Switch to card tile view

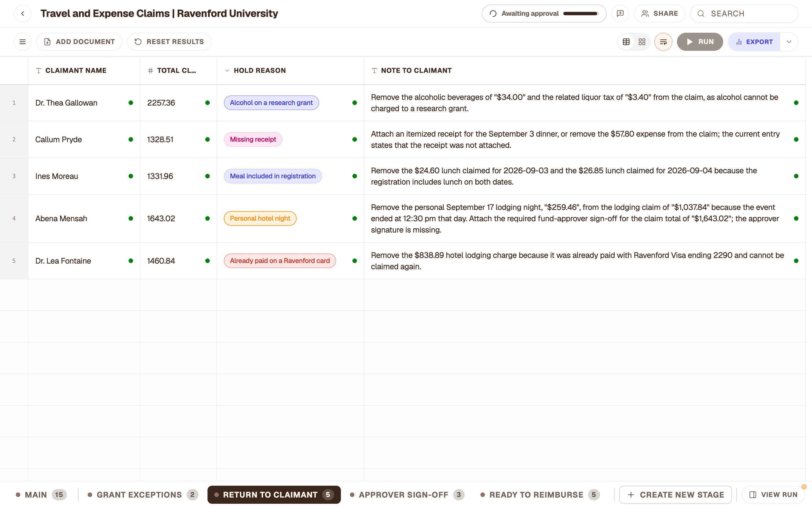point(642,42)
